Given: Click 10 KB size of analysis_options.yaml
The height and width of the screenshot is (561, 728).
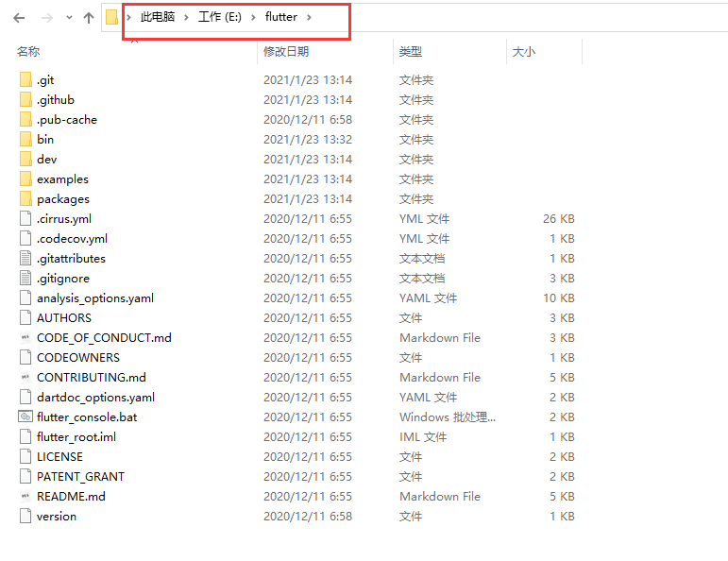Looking at the screenshot, I should coord(559,297).
